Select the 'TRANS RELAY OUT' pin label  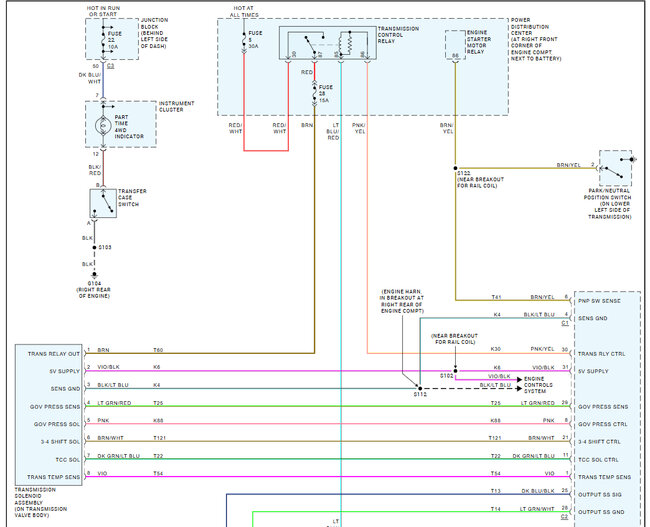pyautogui.click(x=53, y=354)
